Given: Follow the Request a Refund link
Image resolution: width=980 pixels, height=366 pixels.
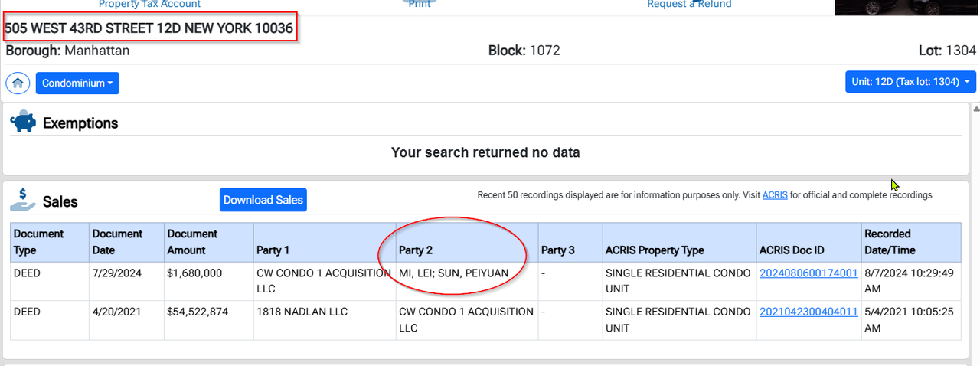Looking at the screenshot, I should click(689, 5).
